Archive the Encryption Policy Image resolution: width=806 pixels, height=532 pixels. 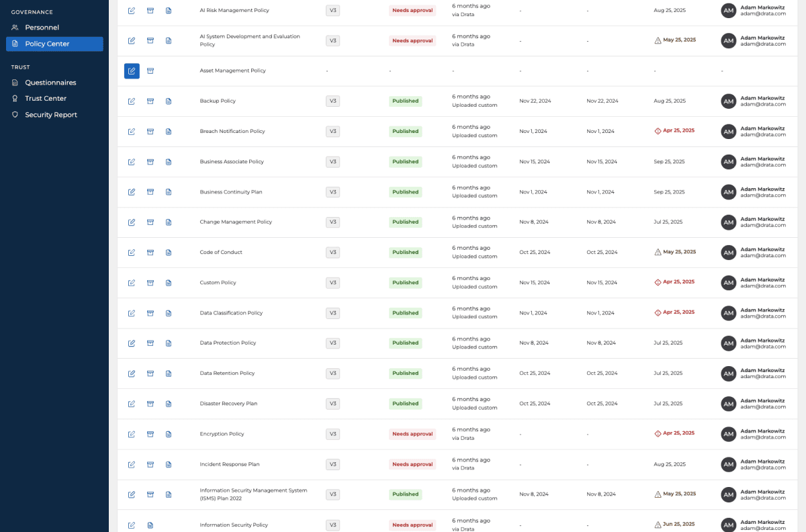(150, 434)
